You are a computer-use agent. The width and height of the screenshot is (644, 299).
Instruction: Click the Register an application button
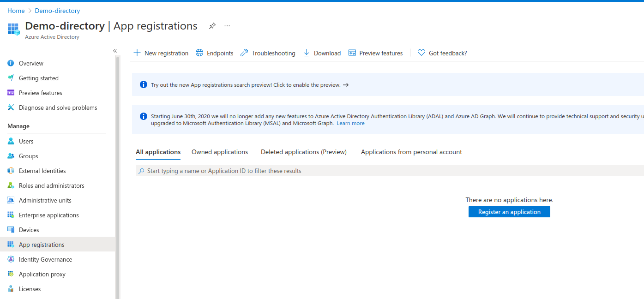coord(509,212)
